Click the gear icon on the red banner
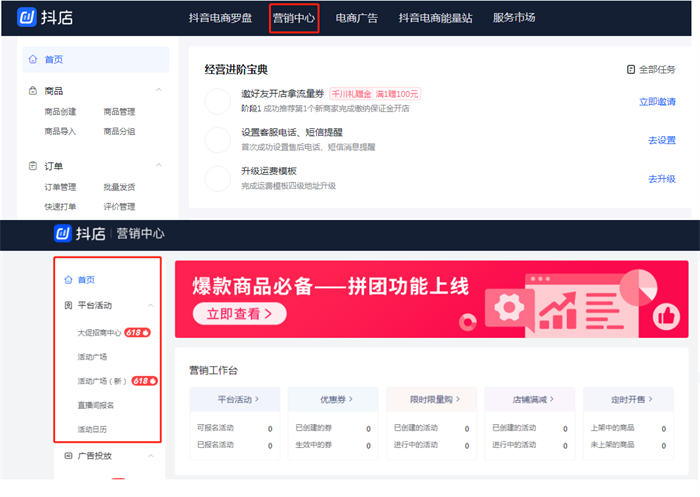 point(509,307)
